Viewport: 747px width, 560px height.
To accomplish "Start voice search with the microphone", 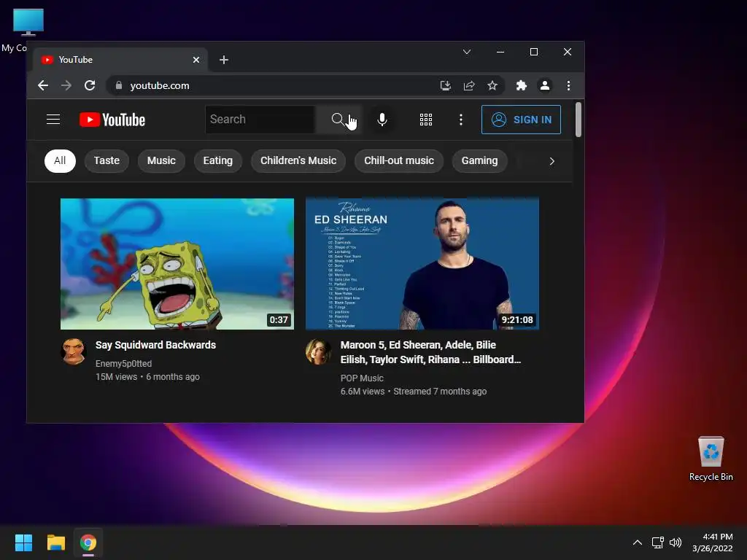I will click(382, 120).
